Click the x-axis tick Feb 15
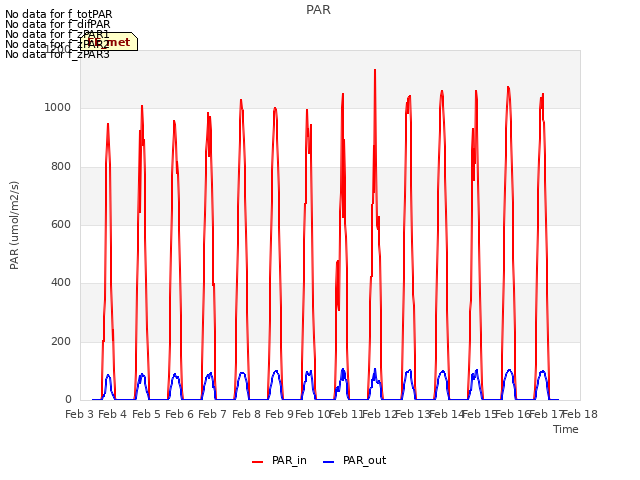The height and width of the screenshot is (480, 640). click(x=480, y=414)
